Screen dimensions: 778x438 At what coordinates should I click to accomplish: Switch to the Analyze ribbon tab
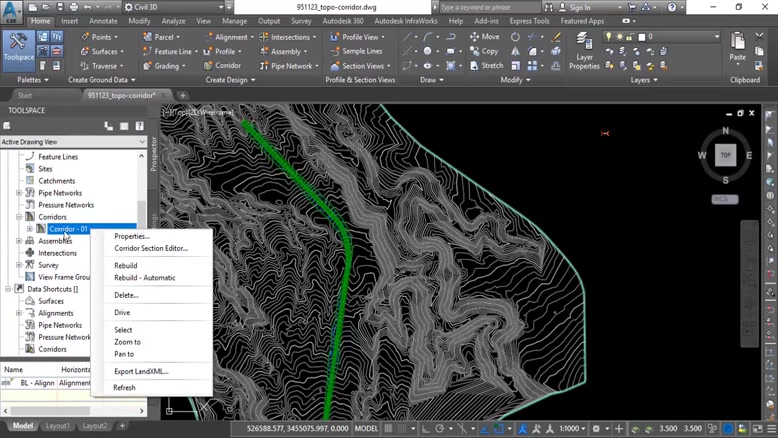click(173, 21)
